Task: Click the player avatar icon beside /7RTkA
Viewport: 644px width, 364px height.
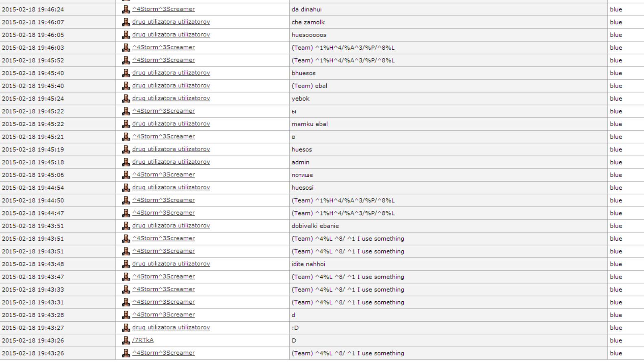Action: tap(126, 340)
